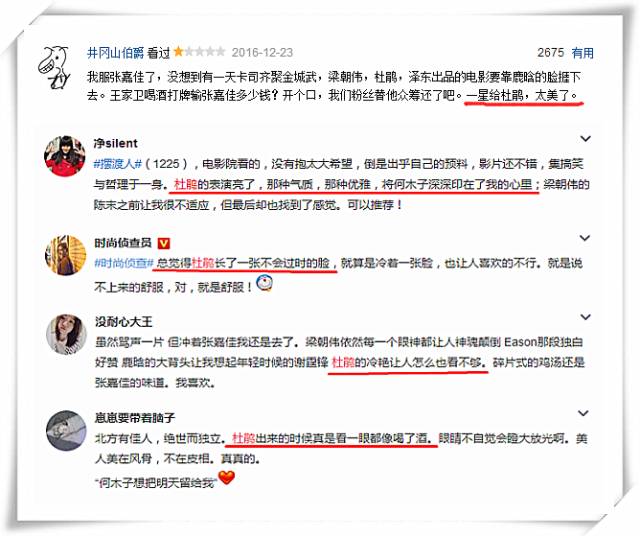Click the 2016-12-23 review date

pos(262,52)
